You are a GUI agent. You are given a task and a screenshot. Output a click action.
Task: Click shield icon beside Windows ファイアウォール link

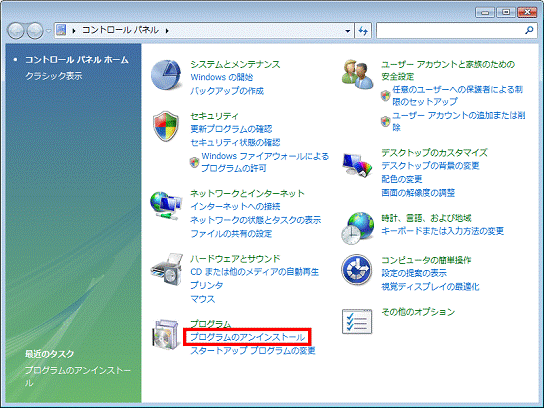[194, 162]
